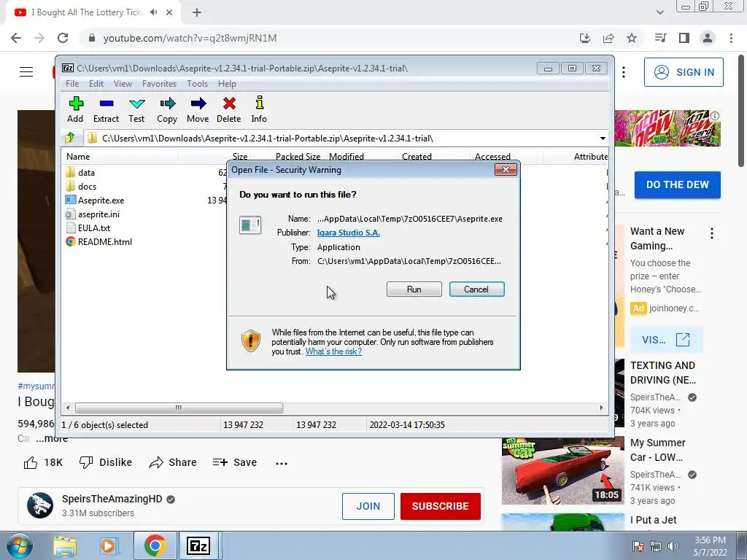Sort file list by Accessed column
747x560 pixels.
[492, 156]
